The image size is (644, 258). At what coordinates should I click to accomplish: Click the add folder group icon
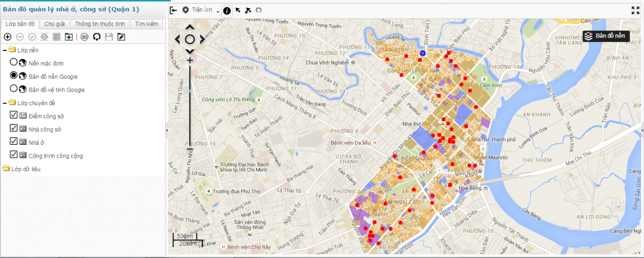point(69,37)
